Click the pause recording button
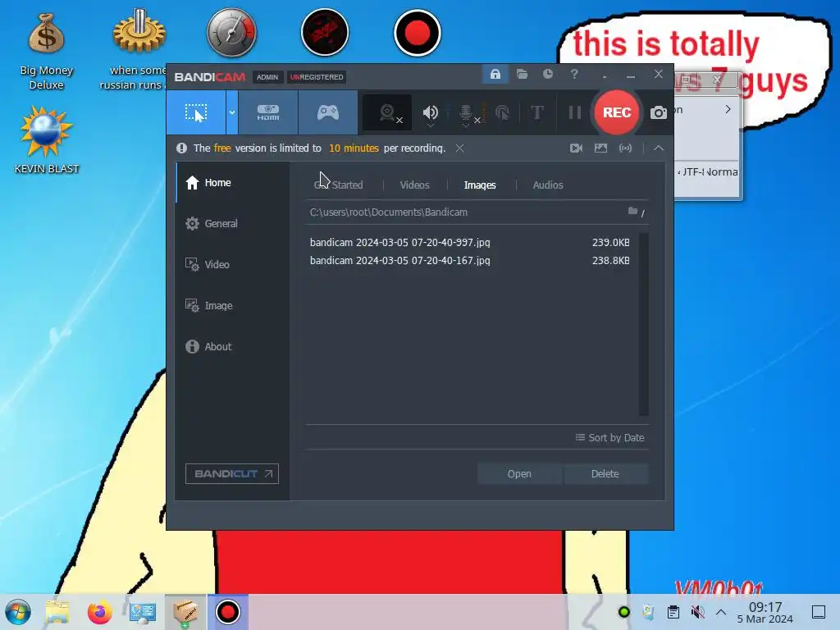The image size is (840, 630). point(575,112)
